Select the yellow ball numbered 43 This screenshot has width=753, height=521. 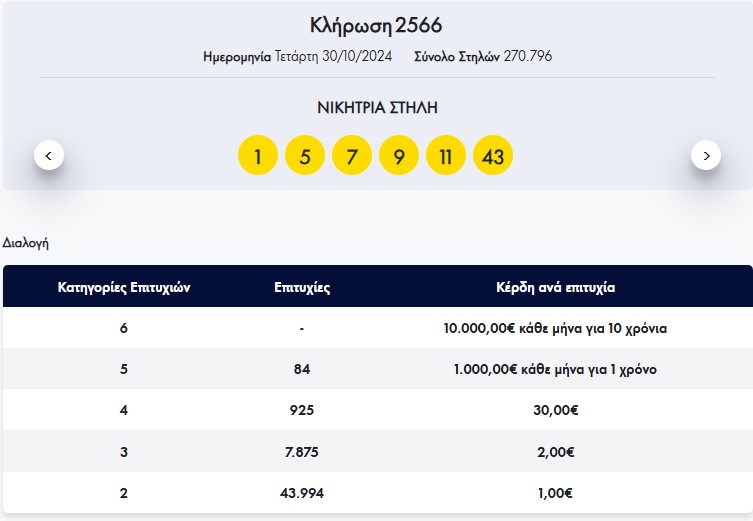click(x=493, y=156)
